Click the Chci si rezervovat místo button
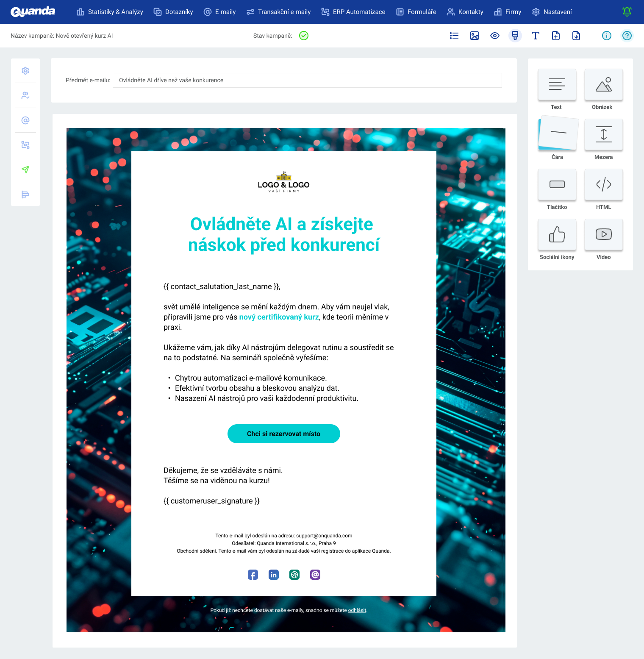The width and height of the screenshot is (644, 659). (x=284, y=434)
